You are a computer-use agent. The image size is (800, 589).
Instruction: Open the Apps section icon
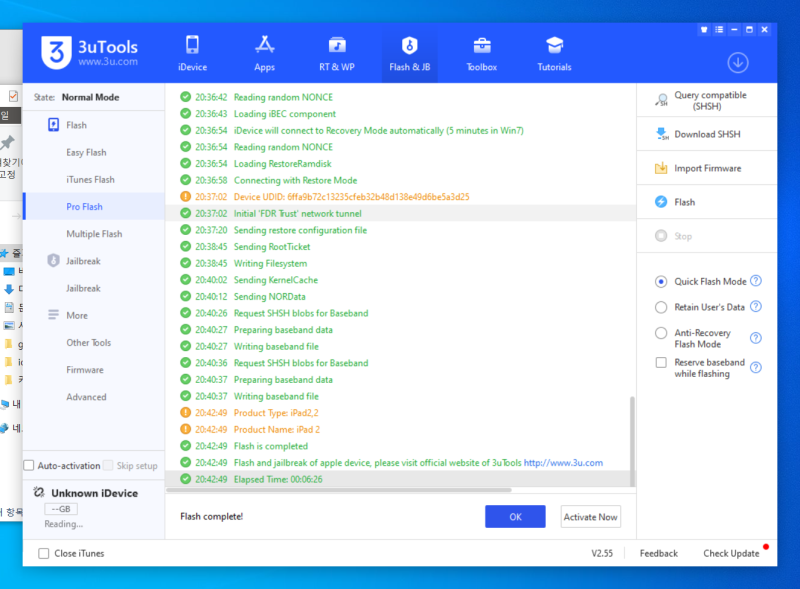pyautogui.click(x=264, y=45)
